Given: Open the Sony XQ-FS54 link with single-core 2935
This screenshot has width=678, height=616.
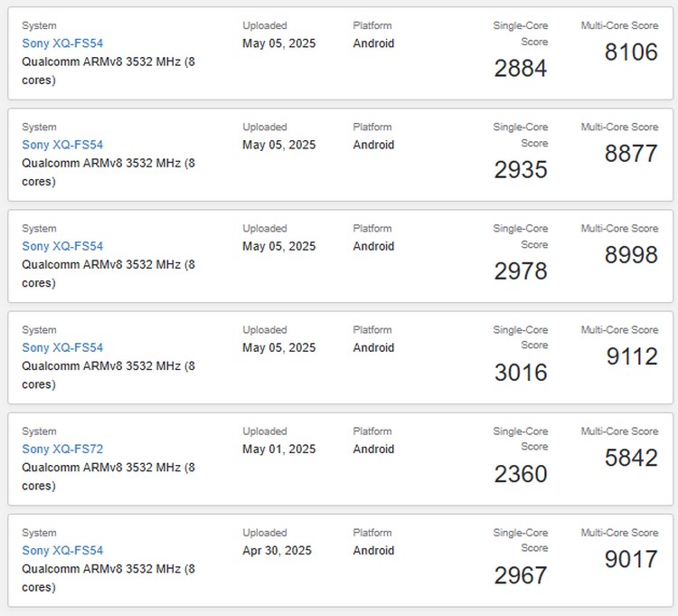Looking at the screenshot, I should coord(62,145).
